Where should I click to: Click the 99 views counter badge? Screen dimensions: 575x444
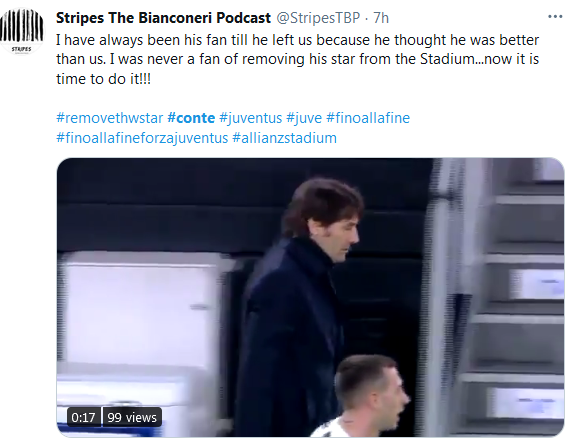coord(132,417)
